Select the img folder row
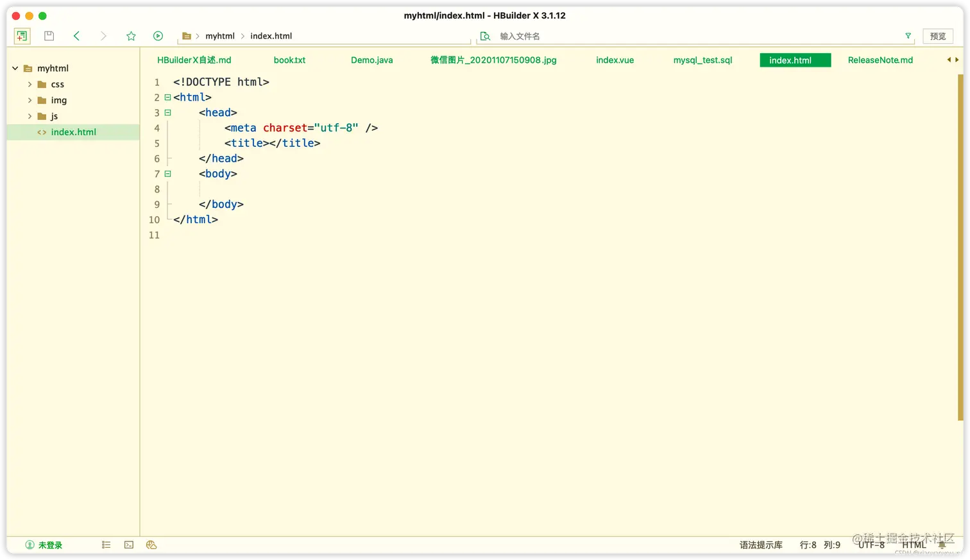The width and height of the screenshot is (970, 560). tap(73, 100)
